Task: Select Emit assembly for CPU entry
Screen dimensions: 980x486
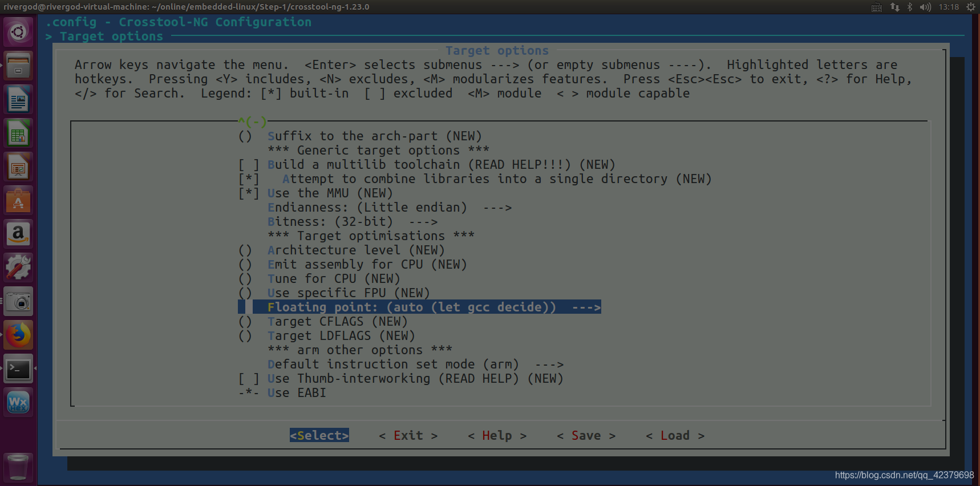Action: pyautogui.click(x=353, y=265)
